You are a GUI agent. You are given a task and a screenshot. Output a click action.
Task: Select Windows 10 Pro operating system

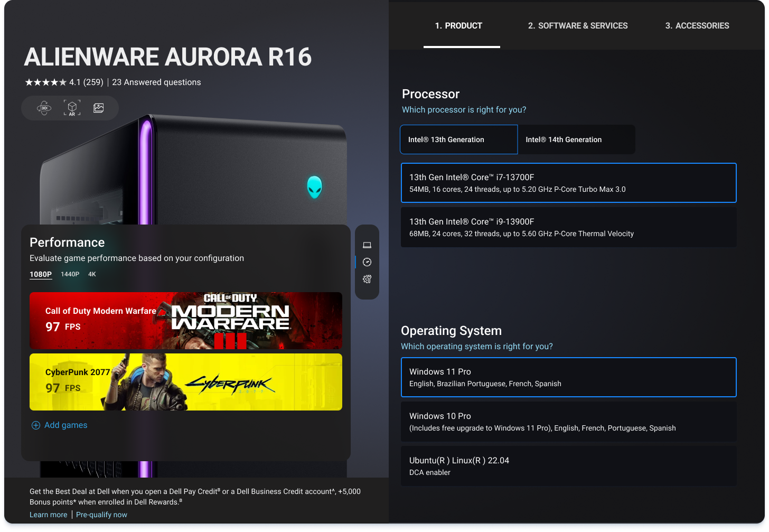pyautogui.click(x=569, y=422)
